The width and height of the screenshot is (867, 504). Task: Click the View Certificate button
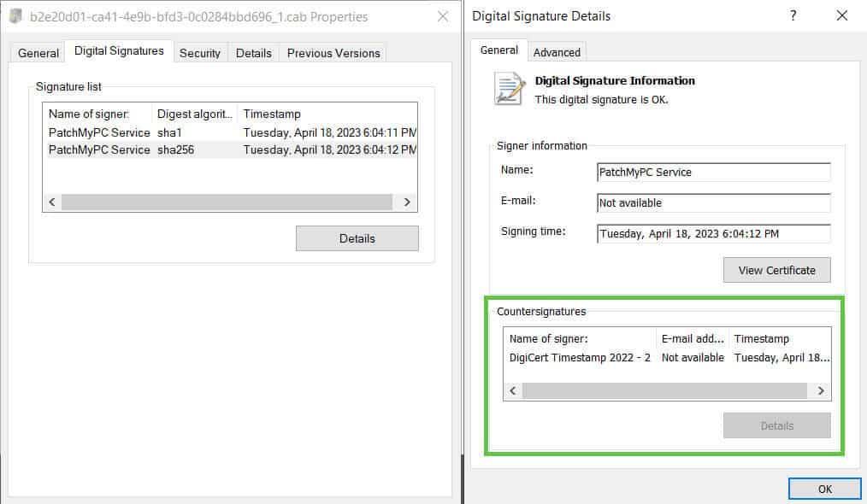(x=777, y=270)
